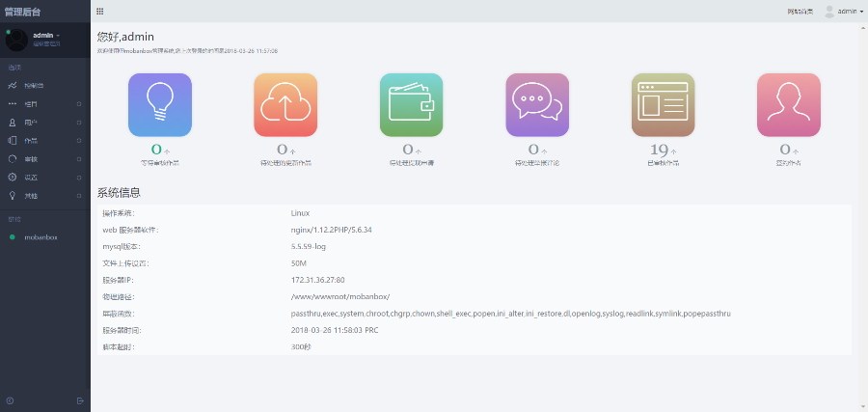Click the lightbulb 其他 icon in sidebar
Screen dimensions: 868x412
pos(13,196)
